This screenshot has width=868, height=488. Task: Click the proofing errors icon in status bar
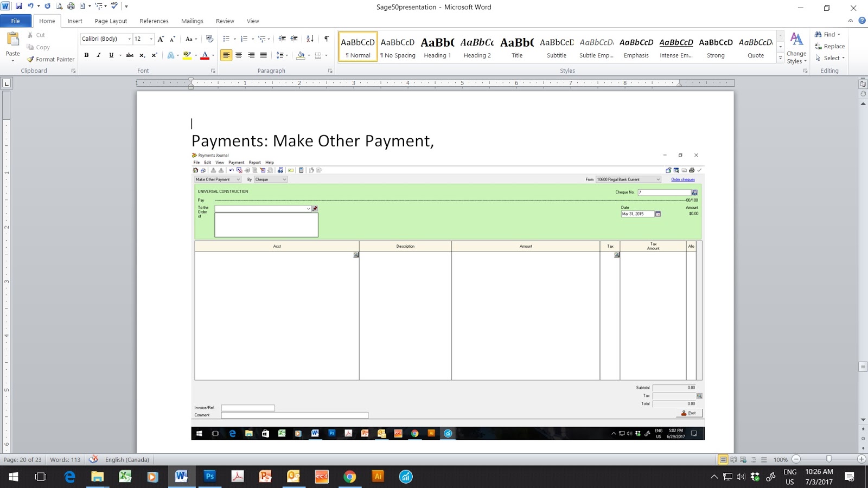(x=93, y=459)
